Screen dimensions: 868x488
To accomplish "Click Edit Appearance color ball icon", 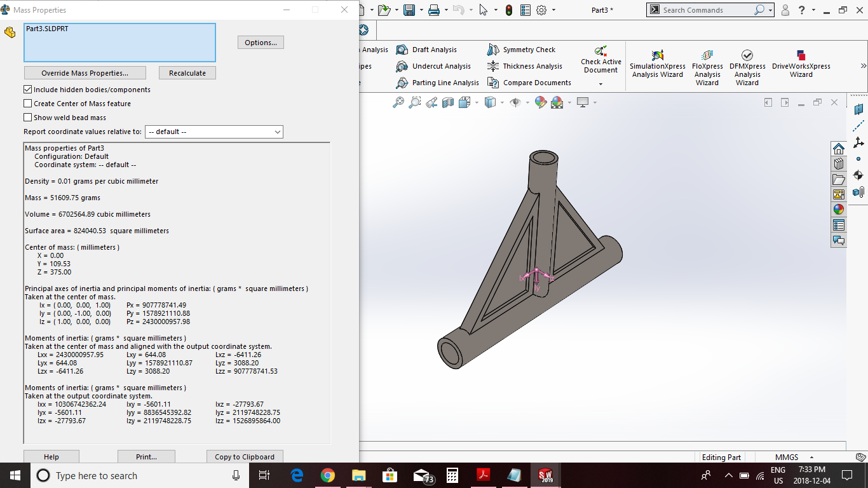I will click(x=541, y=102).
